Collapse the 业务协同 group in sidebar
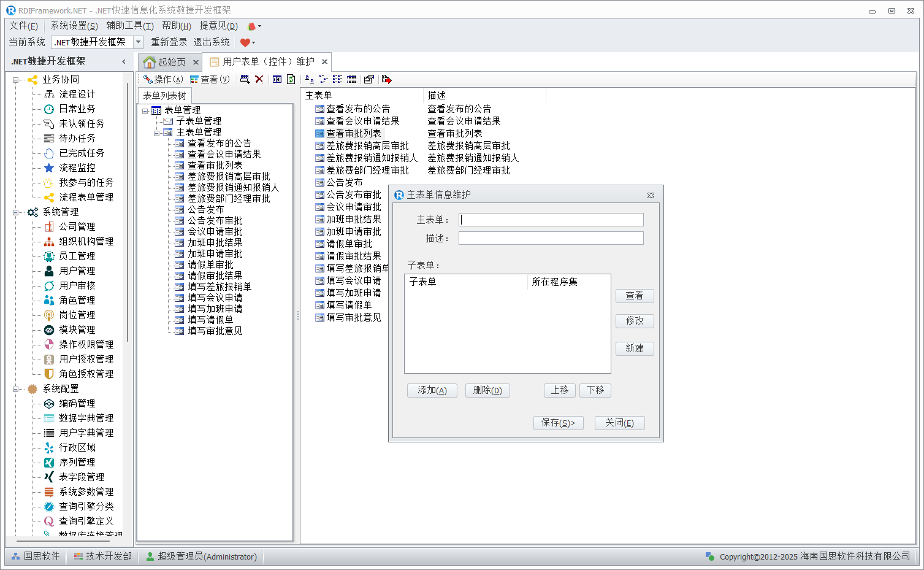Image resolution: width=924 pixels, height=570 pixels. click(x=15, y=80)
